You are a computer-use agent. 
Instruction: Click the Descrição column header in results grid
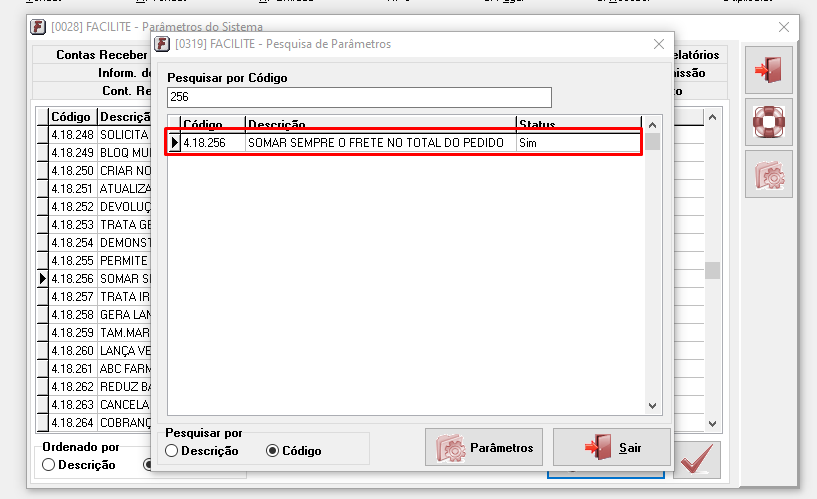pyautogui.click(x=380, y=124)
